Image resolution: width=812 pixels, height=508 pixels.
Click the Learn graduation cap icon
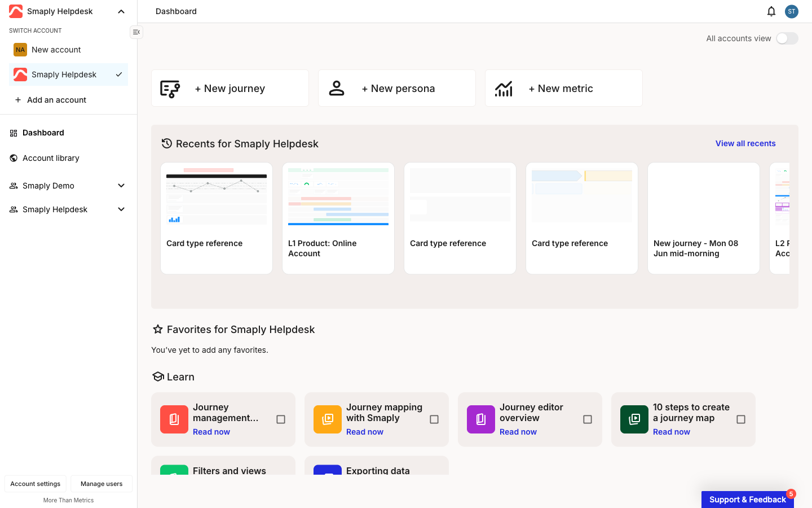pos(158,376)
